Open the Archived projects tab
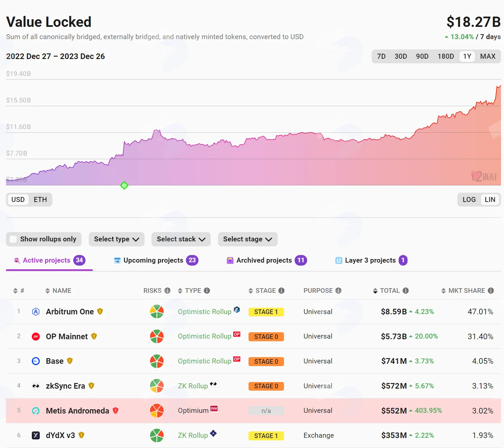 pos(267,260)
